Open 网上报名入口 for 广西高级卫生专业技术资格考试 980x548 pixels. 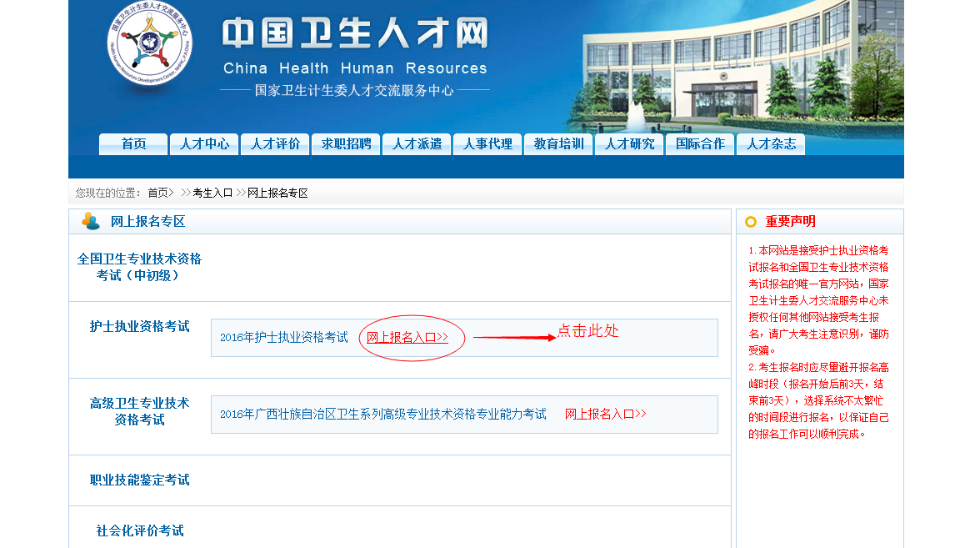pyautogui.click(x=605, y=415)
